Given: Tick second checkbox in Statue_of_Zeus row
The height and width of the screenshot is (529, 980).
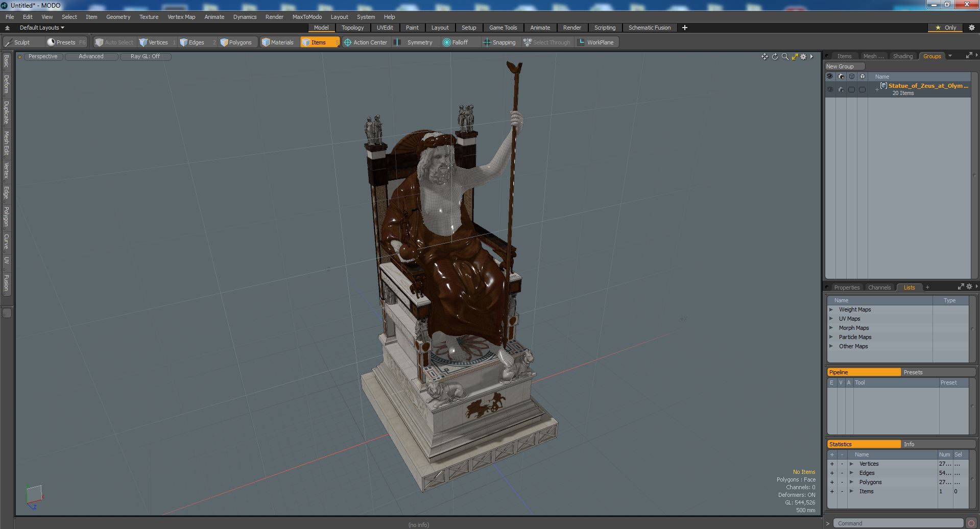Looking at the screenshot, I should click(862, 89).
